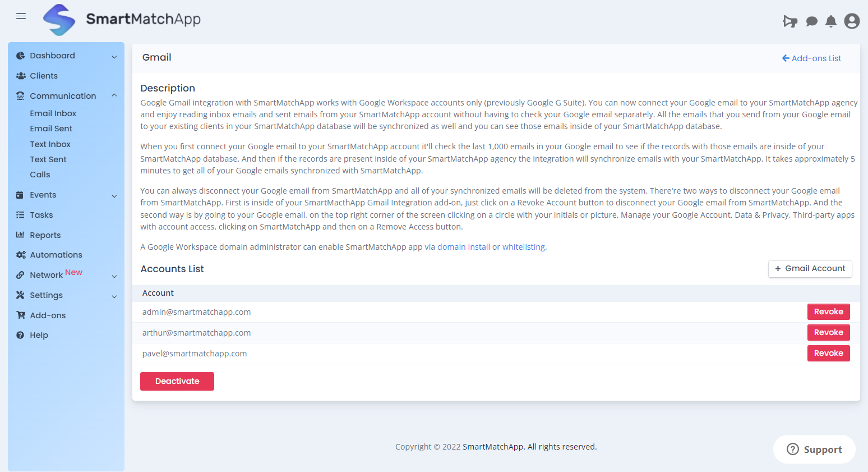Add a new Gmail Account
Image resolution: width=868 pixels, height=472 pixels.
pyautogui.click(x=810, y=269)
